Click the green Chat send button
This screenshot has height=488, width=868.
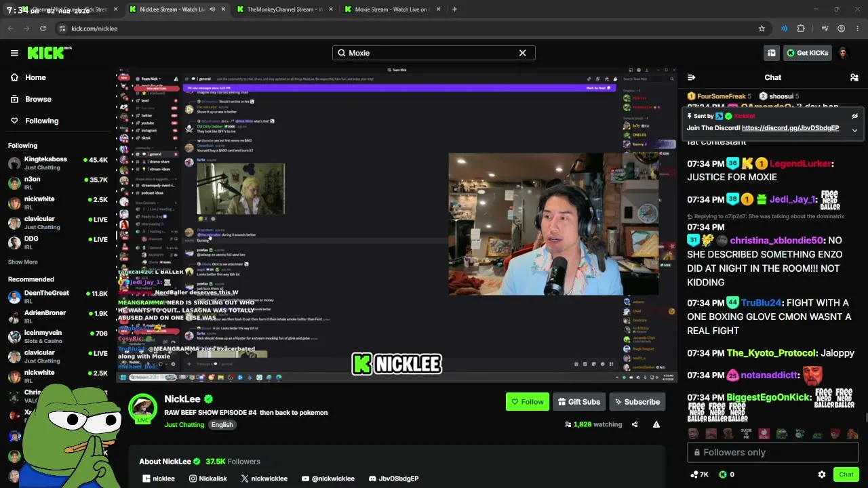(x=846, y=474)
